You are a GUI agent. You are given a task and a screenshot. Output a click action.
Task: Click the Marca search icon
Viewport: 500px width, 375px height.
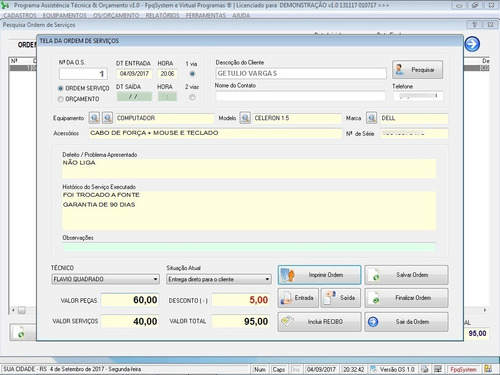point(372,118)
